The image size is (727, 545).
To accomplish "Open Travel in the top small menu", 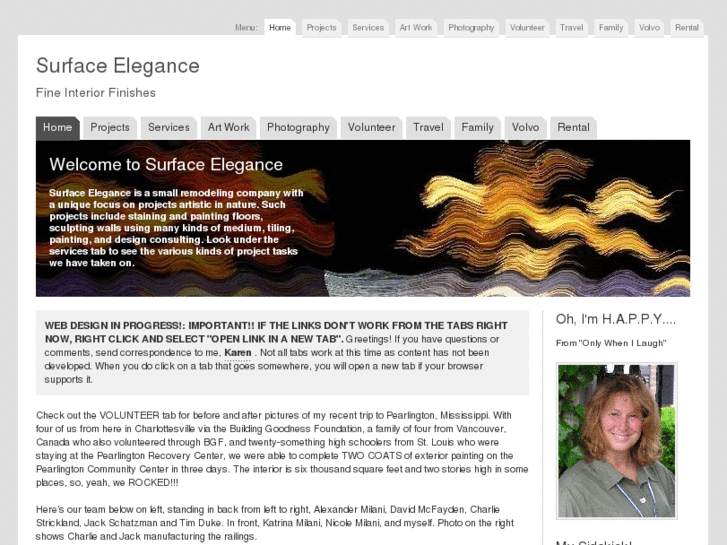I will 571,27.
